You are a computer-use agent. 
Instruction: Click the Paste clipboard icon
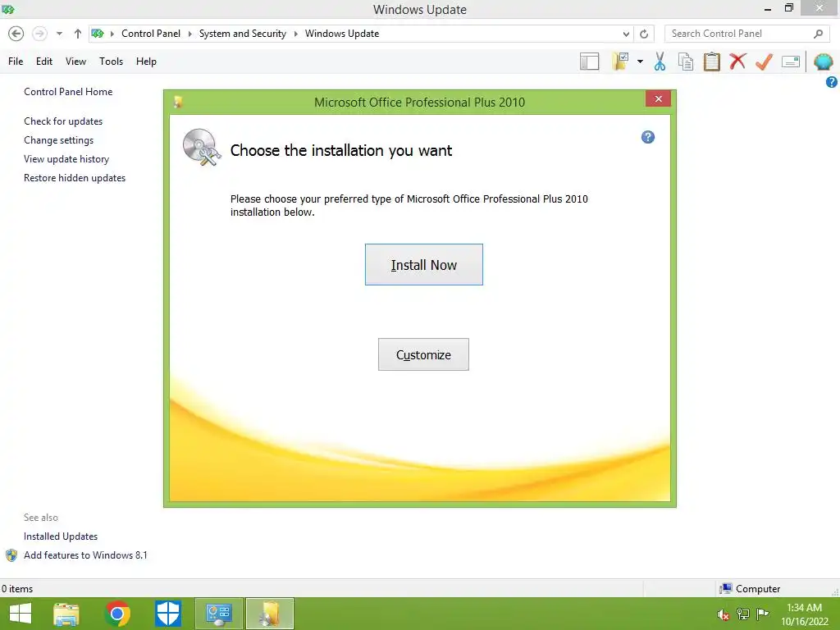click(711, 62)
